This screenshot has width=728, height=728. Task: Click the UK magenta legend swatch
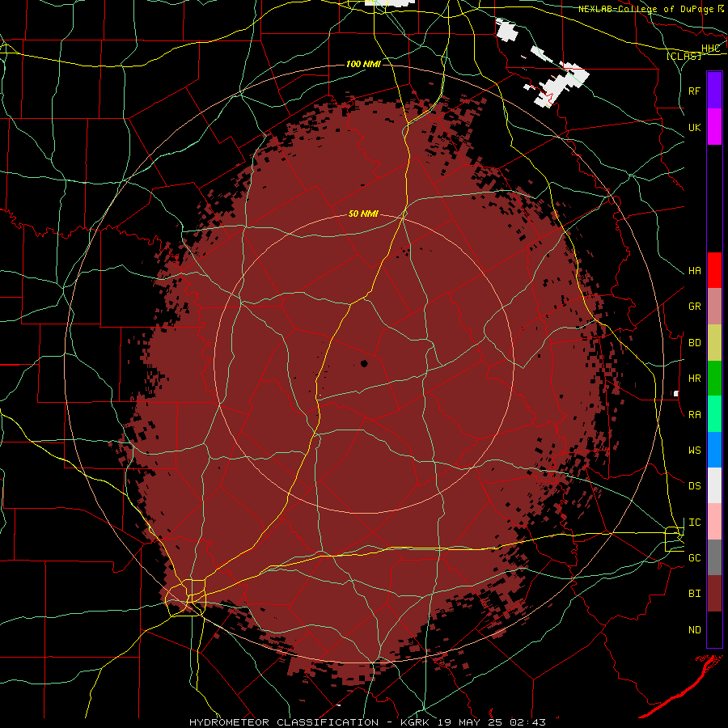tap(714, 127)
